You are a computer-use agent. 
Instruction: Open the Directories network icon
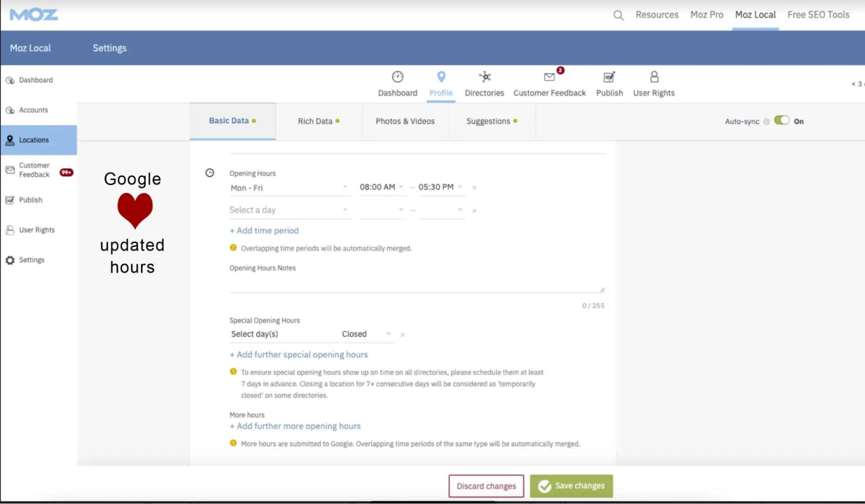tap(485, 77)
